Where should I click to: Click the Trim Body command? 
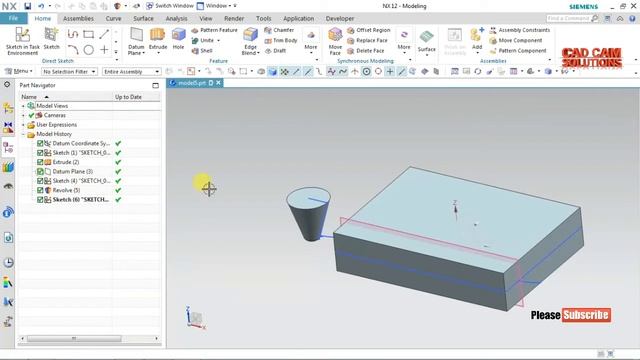[x=281, y=40]
